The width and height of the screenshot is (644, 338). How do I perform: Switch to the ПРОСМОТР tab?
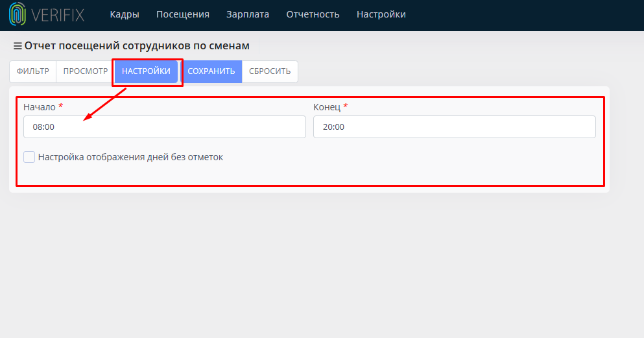86,71
